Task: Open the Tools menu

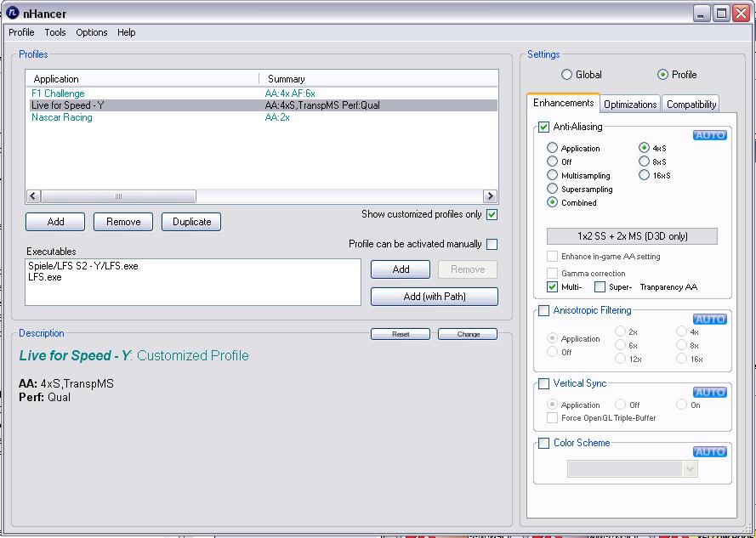Action: [x=55, y=32]
